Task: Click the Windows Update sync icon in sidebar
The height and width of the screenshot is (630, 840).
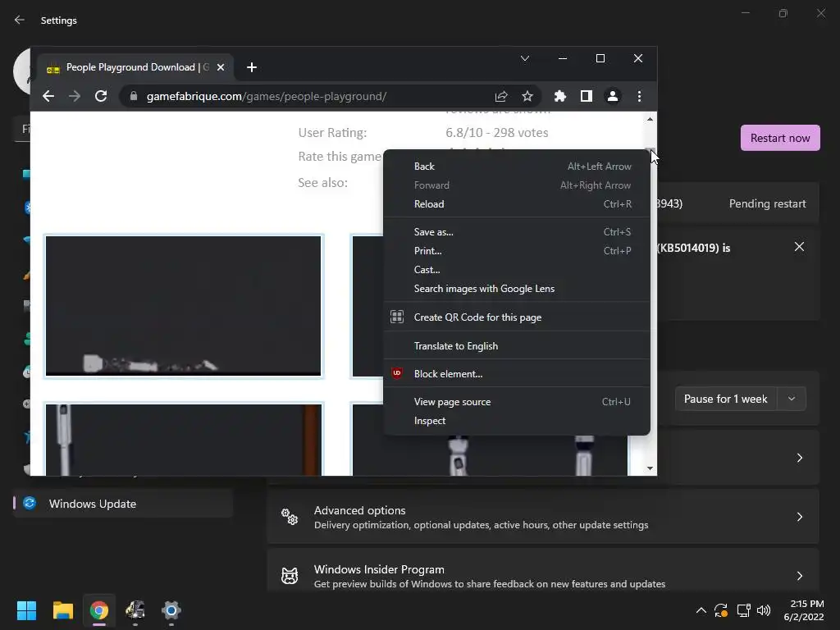Action: coord(30,503)
